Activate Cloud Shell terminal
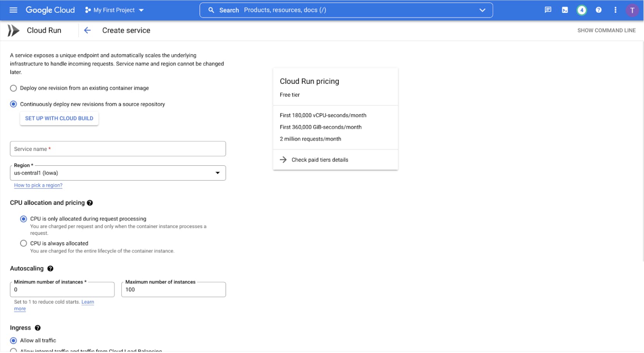 pos(564,10)
